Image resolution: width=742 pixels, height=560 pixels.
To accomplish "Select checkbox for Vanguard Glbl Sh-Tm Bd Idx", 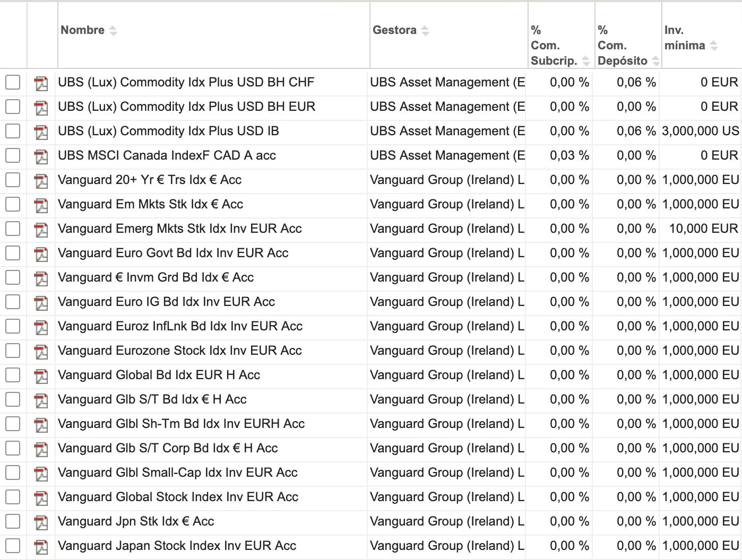I will pos(13,424).
